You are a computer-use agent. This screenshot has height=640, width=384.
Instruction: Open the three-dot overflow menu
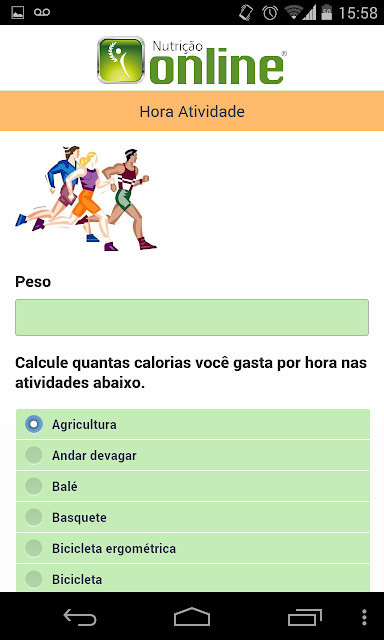tap(364, 617)
